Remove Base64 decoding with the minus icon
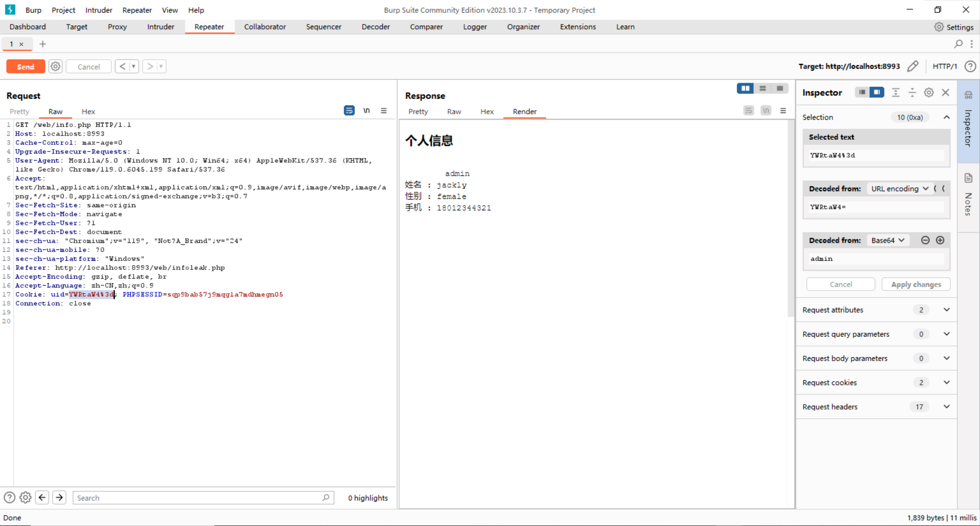 [925, 240]
